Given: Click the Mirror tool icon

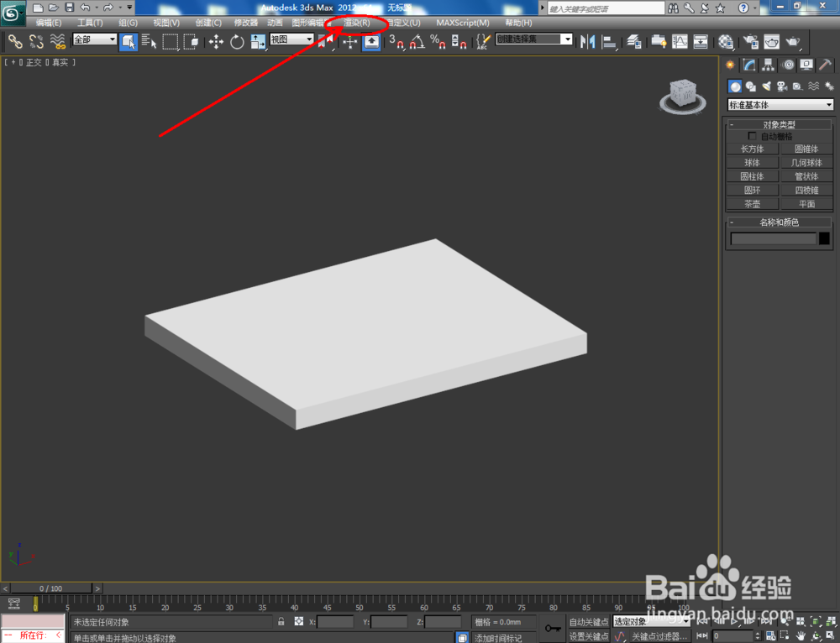Looking at the screenshot, I should pos(588,41).
